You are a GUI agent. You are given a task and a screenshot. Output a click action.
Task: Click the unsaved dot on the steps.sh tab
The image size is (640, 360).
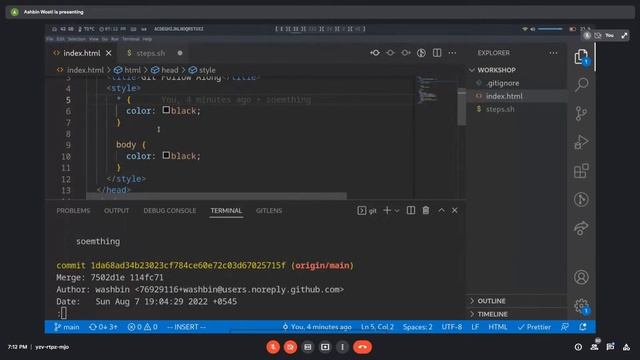pos(180,53)
